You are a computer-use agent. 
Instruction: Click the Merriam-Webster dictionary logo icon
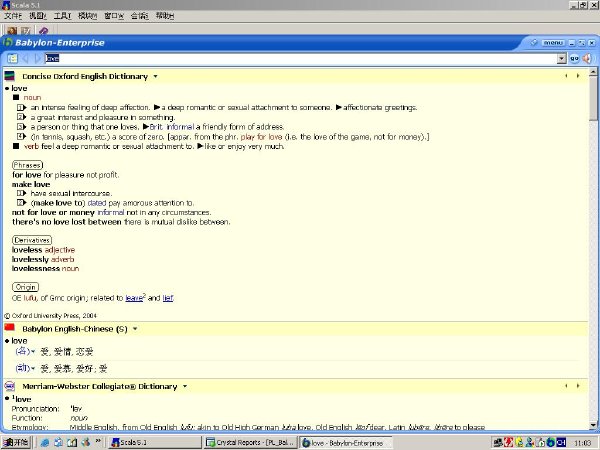[10, 386]
